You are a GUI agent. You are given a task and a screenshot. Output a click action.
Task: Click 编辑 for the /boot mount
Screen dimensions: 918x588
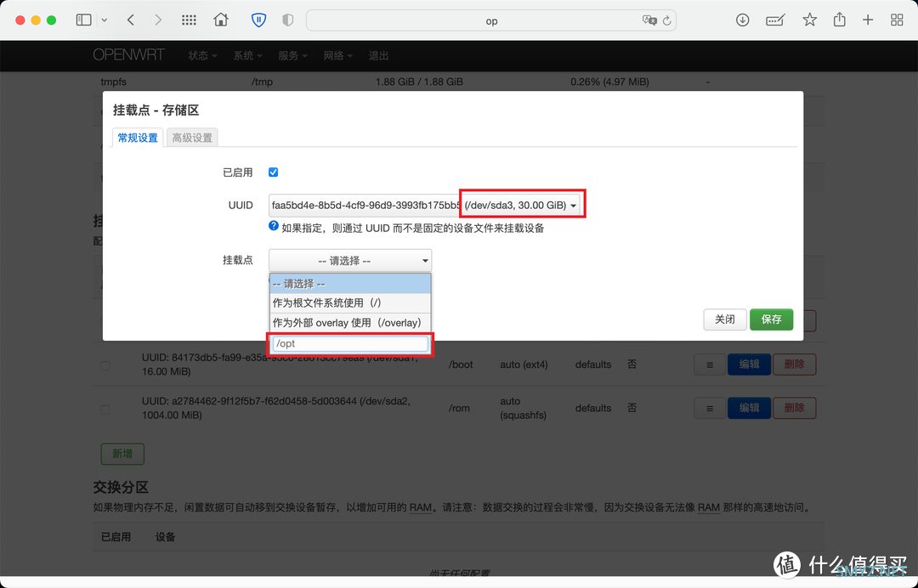[749, 365]
